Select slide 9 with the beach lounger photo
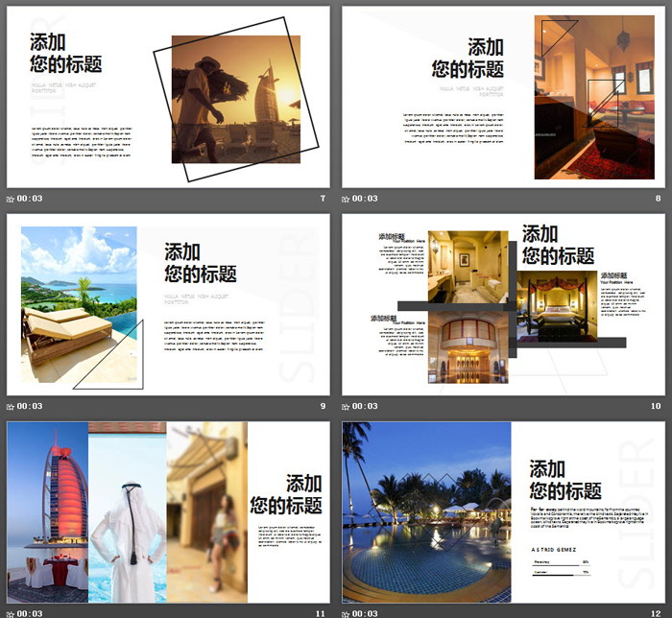 [168, 304]
